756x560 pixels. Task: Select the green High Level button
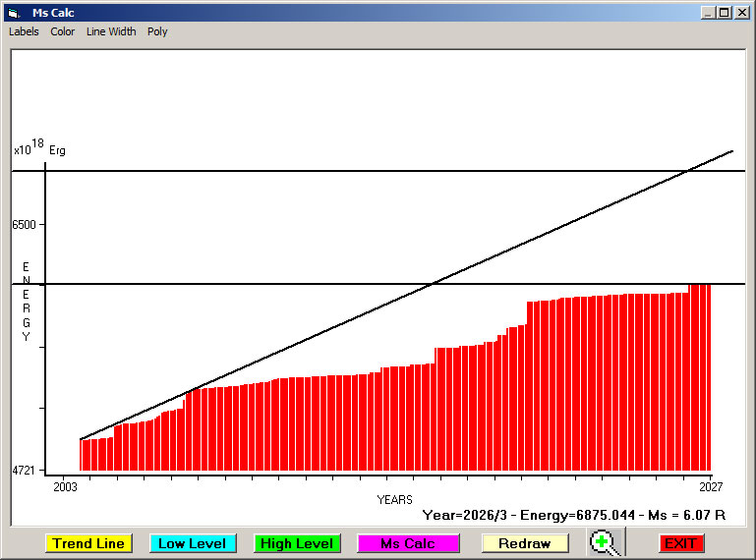coord(297,543)
